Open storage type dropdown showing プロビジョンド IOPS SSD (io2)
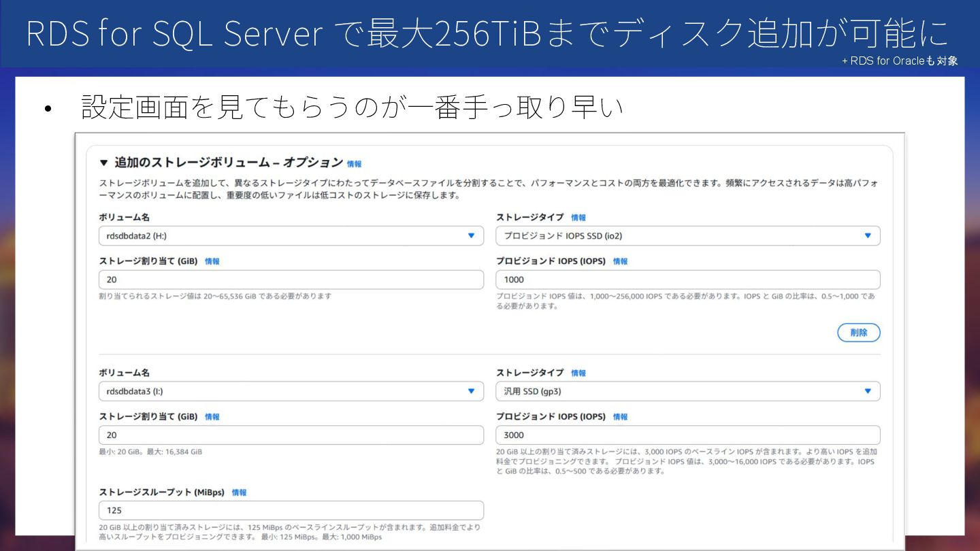 click(688, 235)
